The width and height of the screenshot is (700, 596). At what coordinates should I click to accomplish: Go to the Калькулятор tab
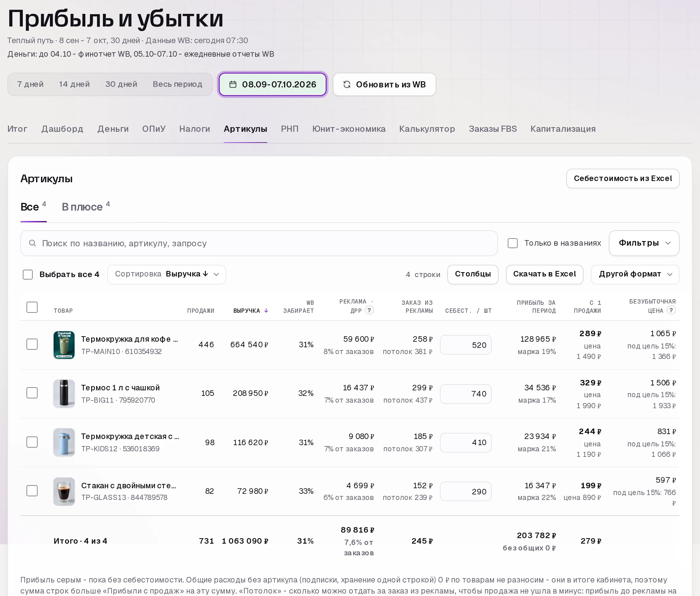pyautogui.click(x=427, y=129)
